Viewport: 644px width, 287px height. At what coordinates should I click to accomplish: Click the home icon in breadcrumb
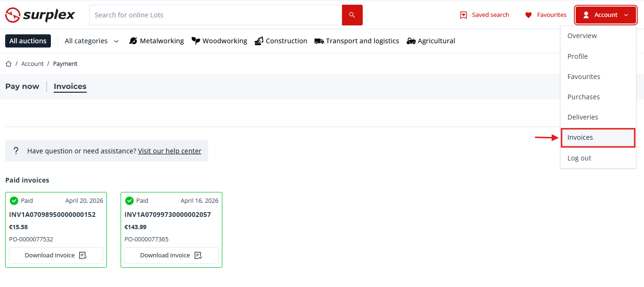(8, 64)
